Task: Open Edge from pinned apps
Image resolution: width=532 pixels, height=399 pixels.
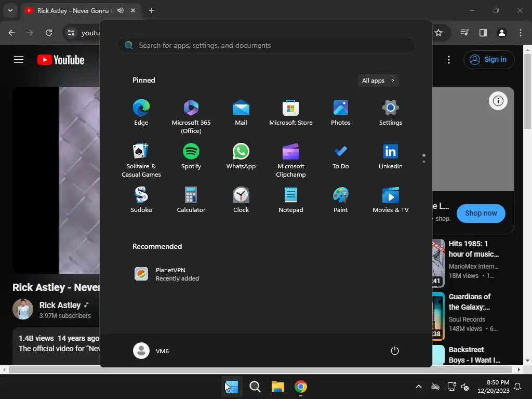Action: (141, 113)
